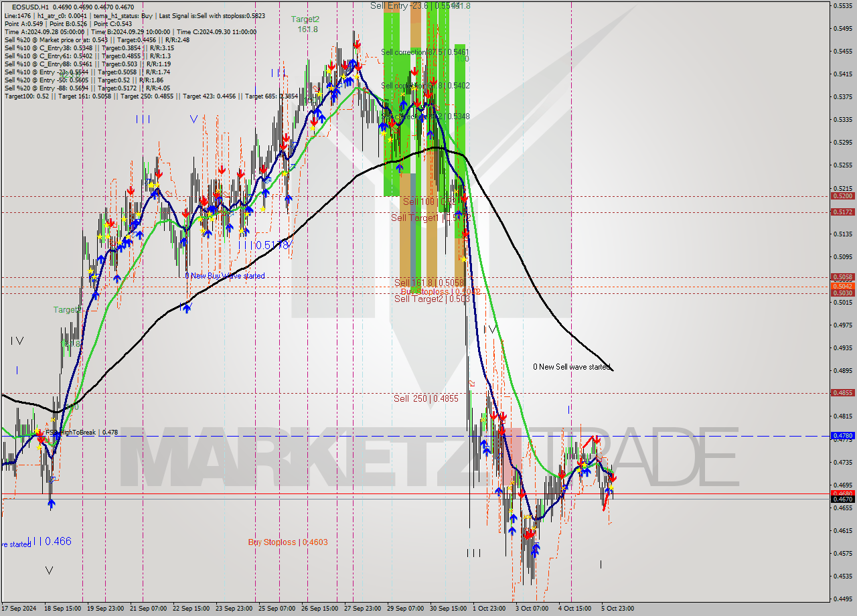The image size is (857, 616).
Task: Select the 'Sell correction 61.8 | 0.5402' label
Action: (425, 86)
